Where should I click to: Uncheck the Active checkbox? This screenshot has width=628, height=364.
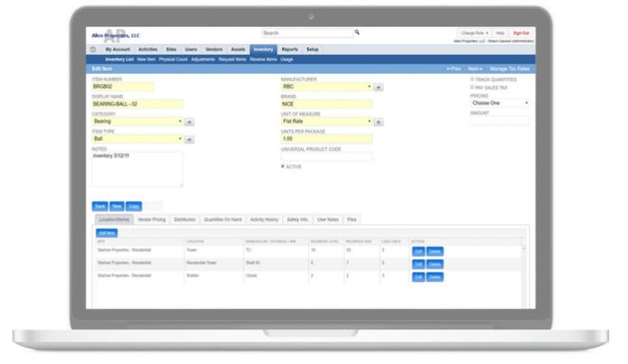[x=283, y=166]
